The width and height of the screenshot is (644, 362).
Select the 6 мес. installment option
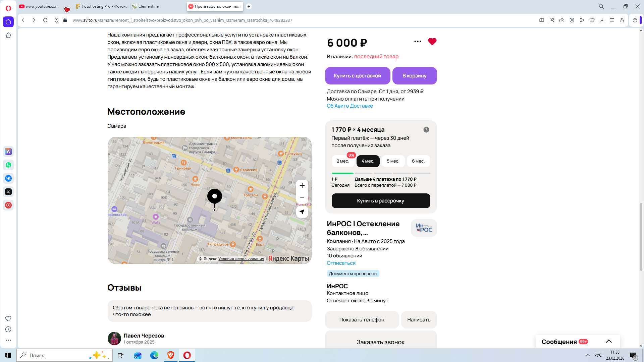pyautogui.click(x=418, y=161)
